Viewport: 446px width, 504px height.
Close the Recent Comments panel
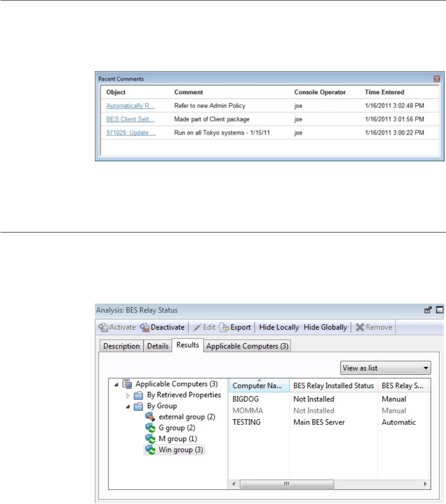click(436, 79)
